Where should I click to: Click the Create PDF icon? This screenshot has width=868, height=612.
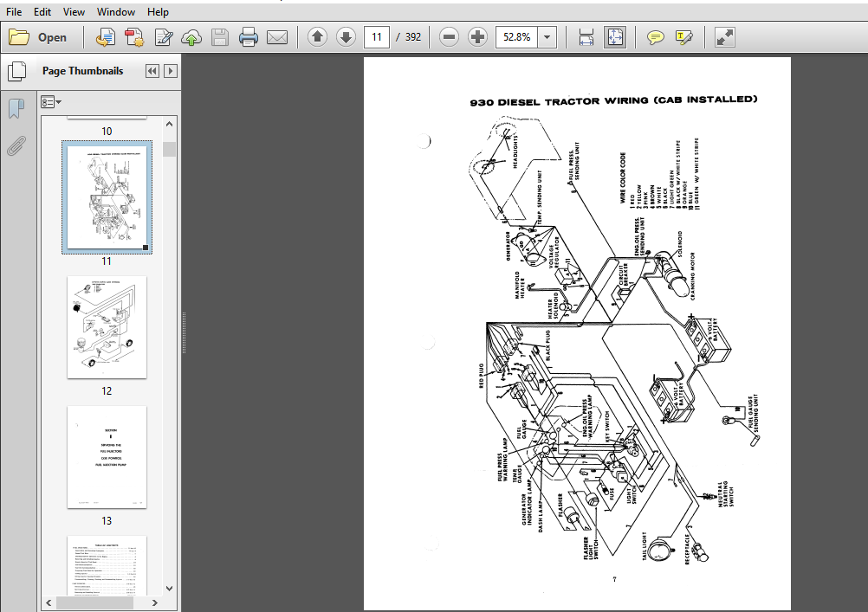pos(134,37)
